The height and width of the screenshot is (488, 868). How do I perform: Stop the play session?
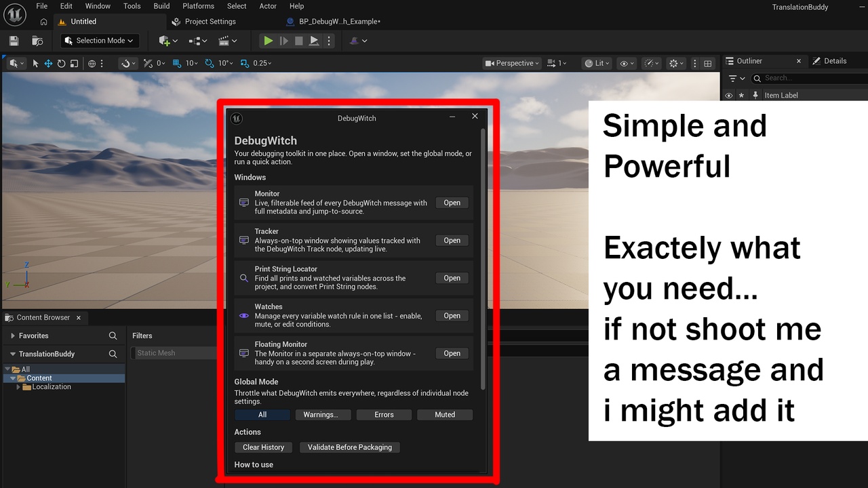pyautogui.click(x=298, y=41)
